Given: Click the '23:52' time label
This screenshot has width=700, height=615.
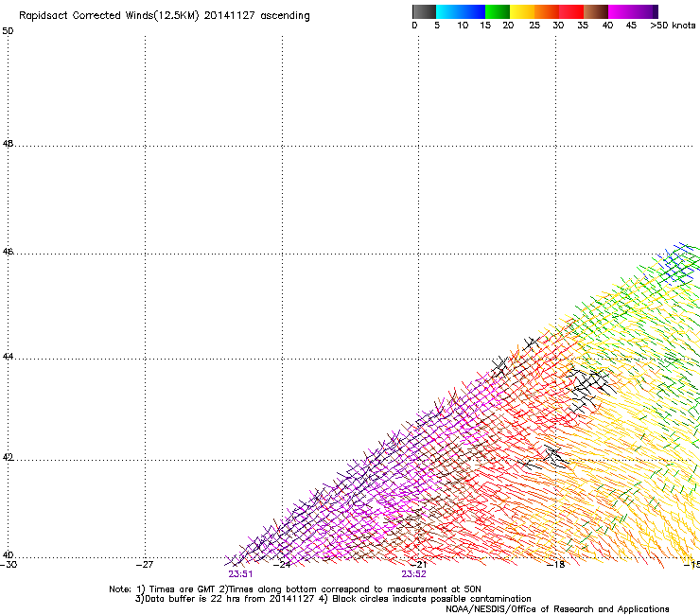Looking at the screenshot, I should pos(413,574).
